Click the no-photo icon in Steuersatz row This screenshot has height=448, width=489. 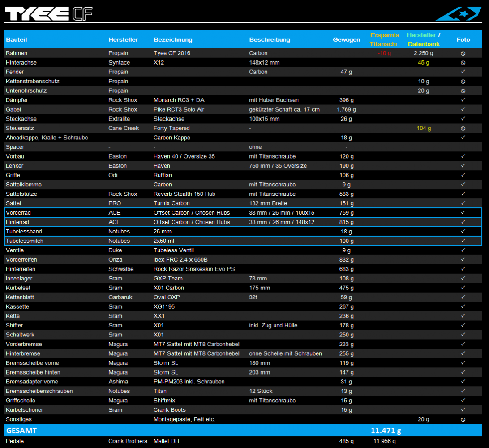(x=463, y=128)
